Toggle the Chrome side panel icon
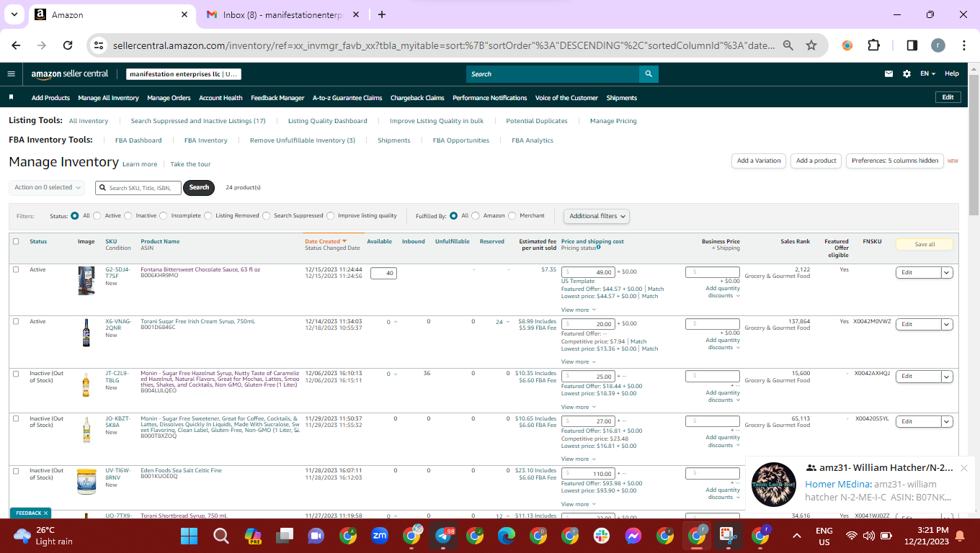This screenshot has height=553, width=980. click(912, 45)
